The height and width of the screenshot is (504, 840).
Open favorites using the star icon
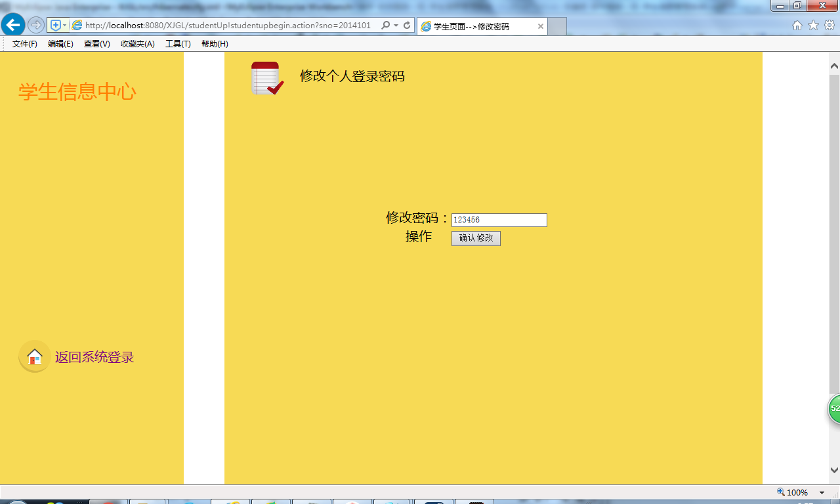click(812, 25)
